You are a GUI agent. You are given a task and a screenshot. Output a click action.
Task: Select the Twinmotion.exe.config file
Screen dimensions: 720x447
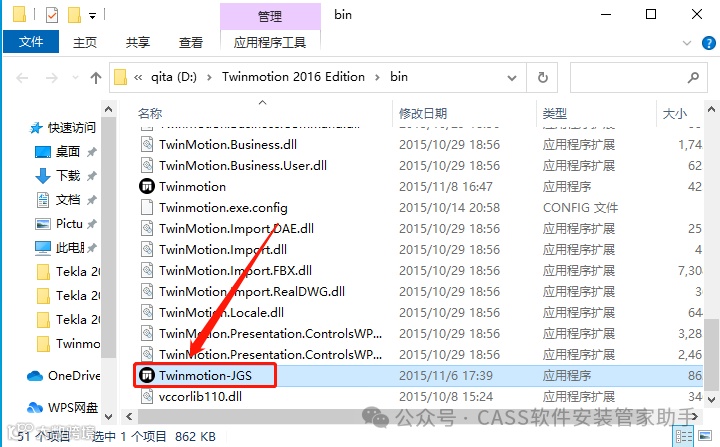pyautogui.click(x=223, y=208)
